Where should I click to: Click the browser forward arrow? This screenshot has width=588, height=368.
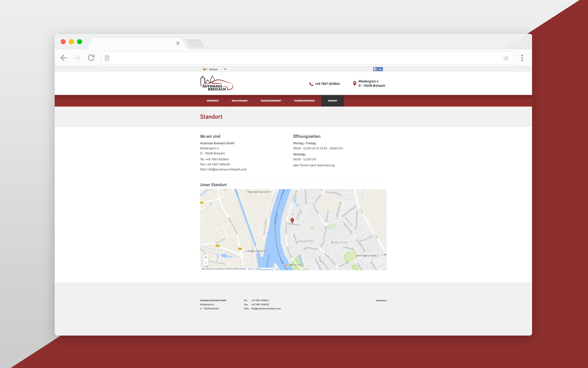tap(77, 58)
